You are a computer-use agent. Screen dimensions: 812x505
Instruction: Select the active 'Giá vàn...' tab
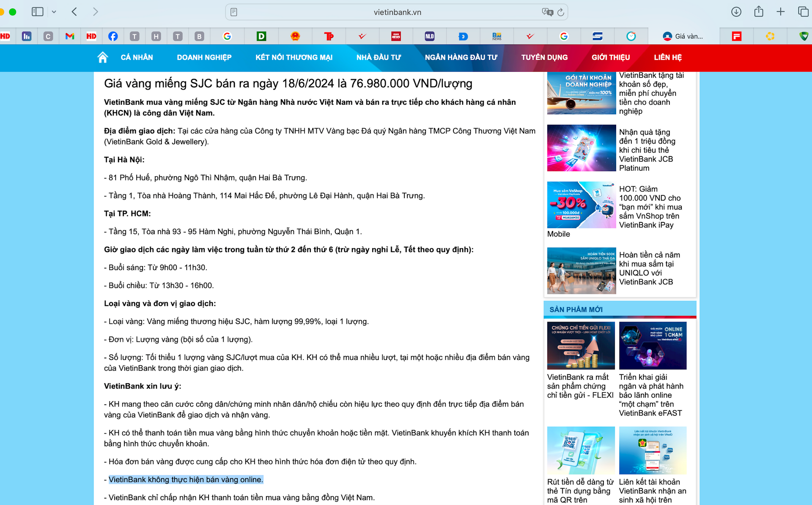(x=683, y=36)
